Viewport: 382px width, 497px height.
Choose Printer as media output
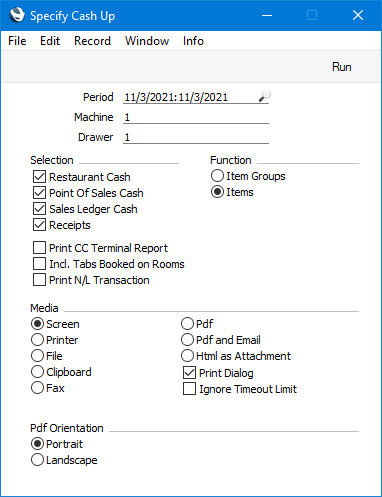[37, 340]
